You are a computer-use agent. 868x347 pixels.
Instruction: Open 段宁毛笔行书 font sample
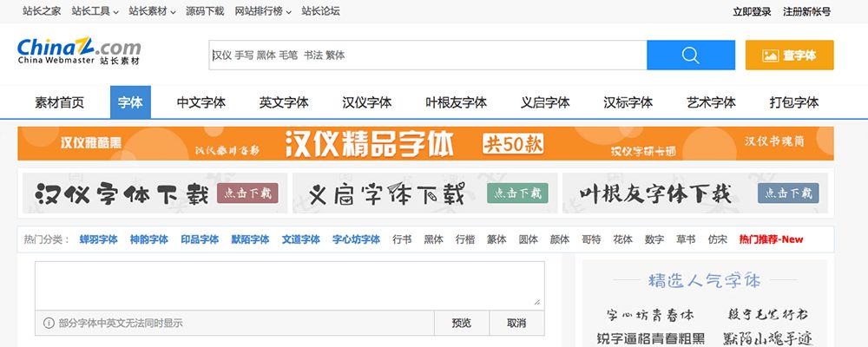(x=767, y=315)
